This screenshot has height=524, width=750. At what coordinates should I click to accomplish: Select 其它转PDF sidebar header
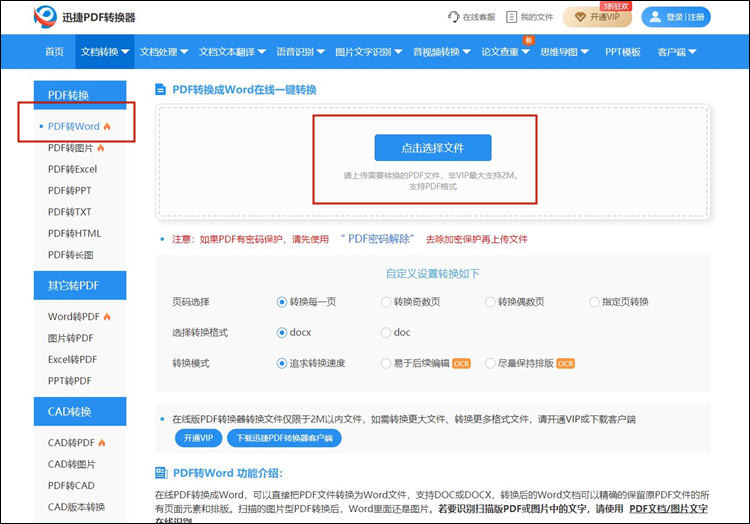(80, 285)
